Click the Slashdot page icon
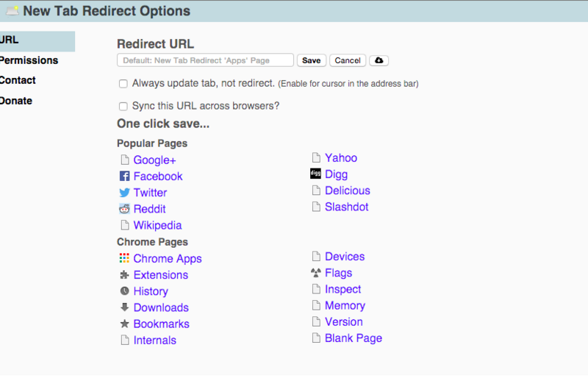The image size is (588, 381). [x=316, y=207]
